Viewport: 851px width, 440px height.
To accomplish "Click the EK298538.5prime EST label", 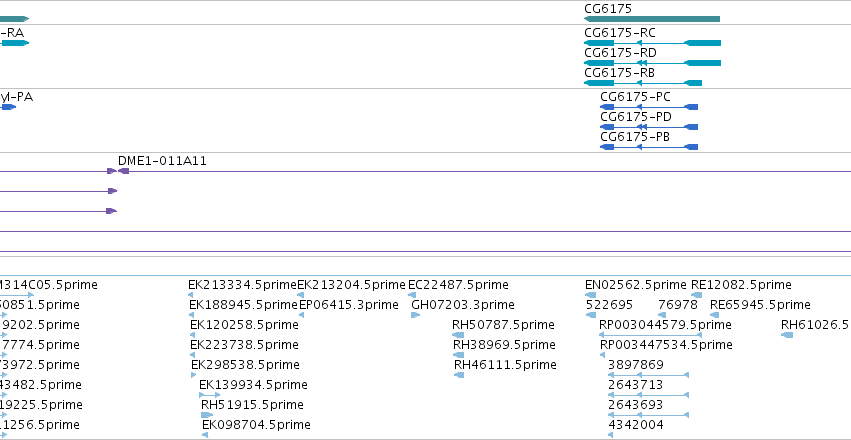I will (x=245, y=365).
